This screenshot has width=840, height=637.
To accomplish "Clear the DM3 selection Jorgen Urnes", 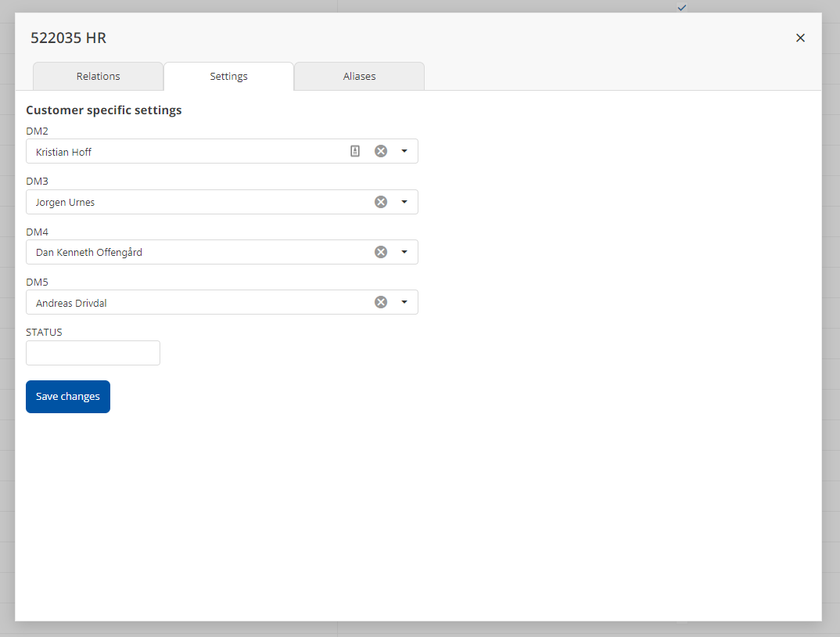I will 381,202.
